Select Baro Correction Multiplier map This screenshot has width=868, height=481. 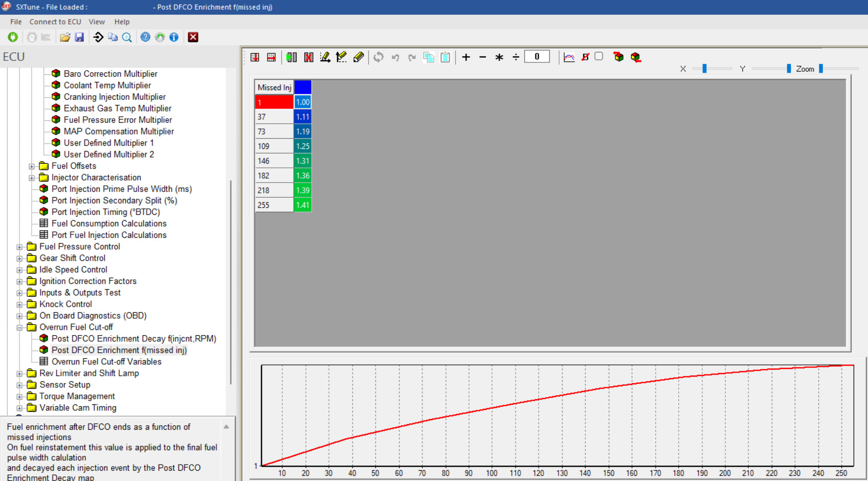[110, 74]
